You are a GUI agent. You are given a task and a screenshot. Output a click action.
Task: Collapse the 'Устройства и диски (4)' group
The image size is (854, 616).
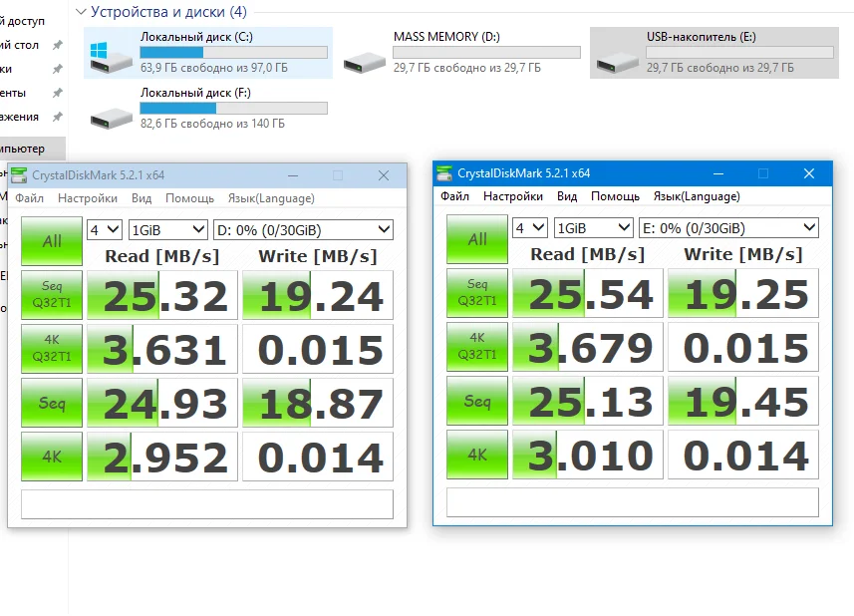81,11
